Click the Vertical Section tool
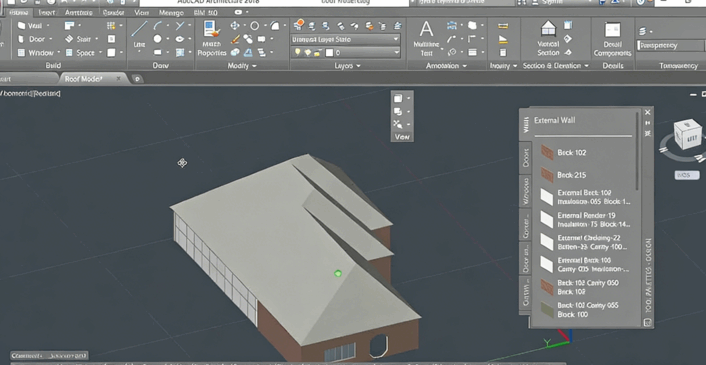 coord(548,39)
